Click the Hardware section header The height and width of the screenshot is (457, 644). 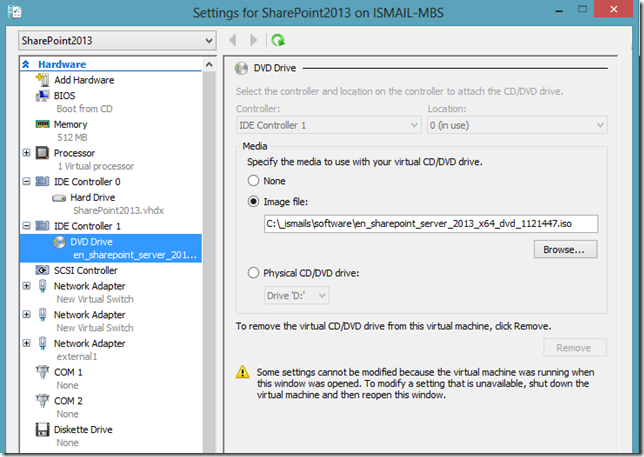62,64
